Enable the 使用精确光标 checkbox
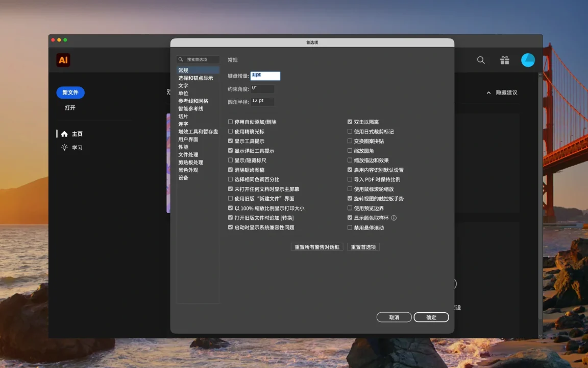The height and width of the screenshot is (368, 588). tap(230, 131)
